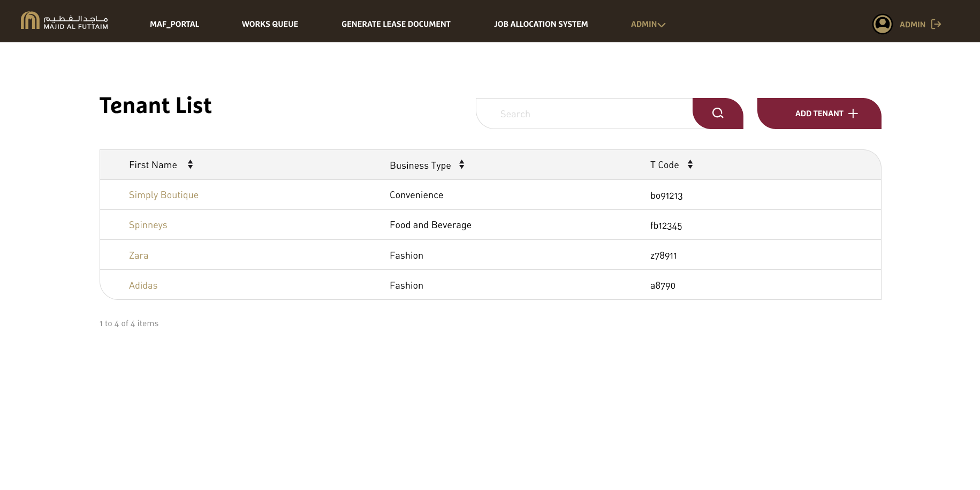Select T code fb12345
980x490 pixels.
pos(666,225)
